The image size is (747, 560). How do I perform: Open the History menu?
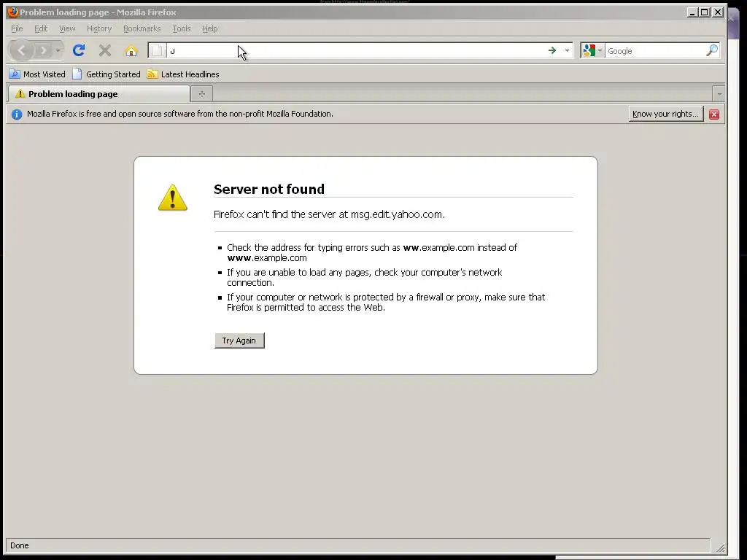pyautogui.click(x=99, y=28)
